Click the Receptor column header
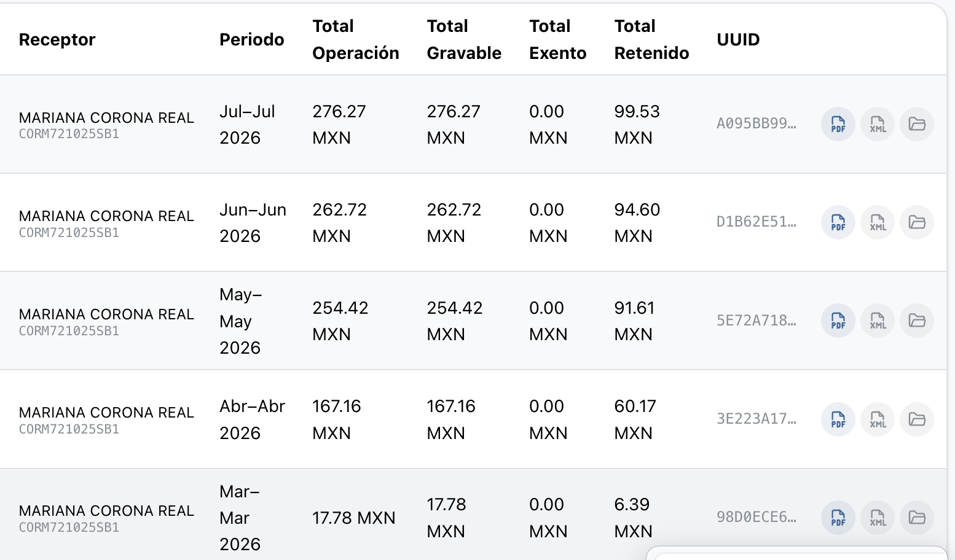955x560 pixels. (57, 39)
